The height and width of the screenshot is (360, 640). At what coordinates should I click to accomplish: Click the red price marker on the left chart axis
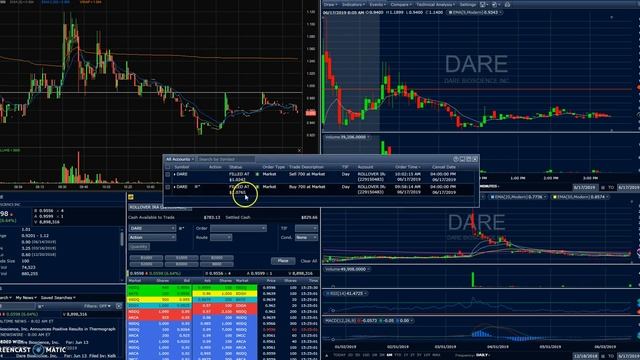tap(311, 113)
